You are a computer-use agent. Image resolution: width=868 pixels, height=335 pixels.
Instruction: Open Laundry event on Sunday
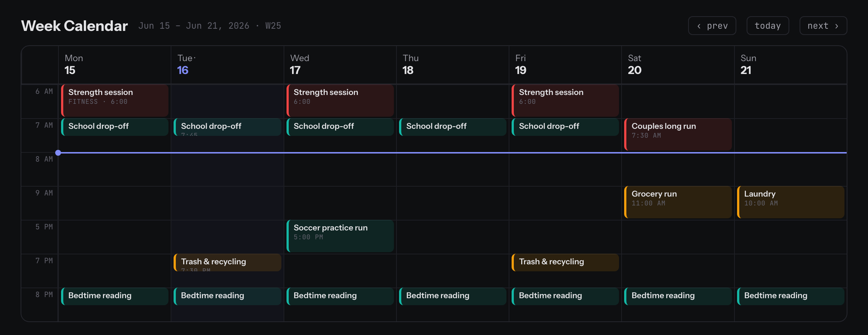791,202
